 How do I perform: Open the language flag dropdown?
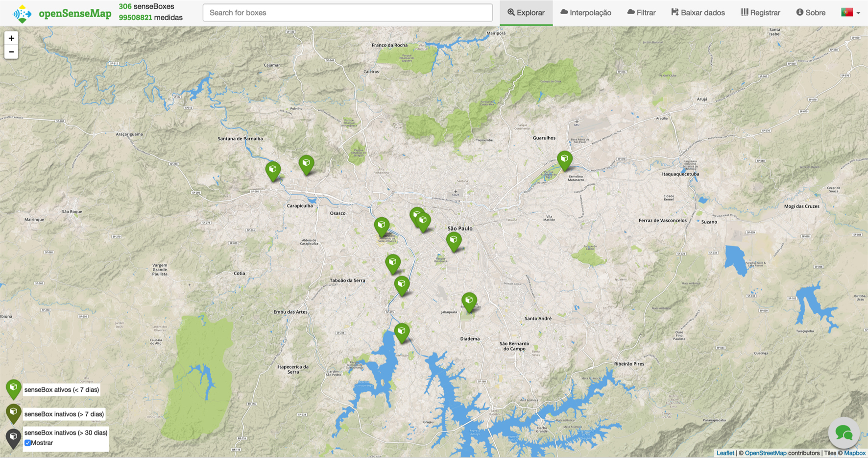pyautogui.click(x=850, y=13)
